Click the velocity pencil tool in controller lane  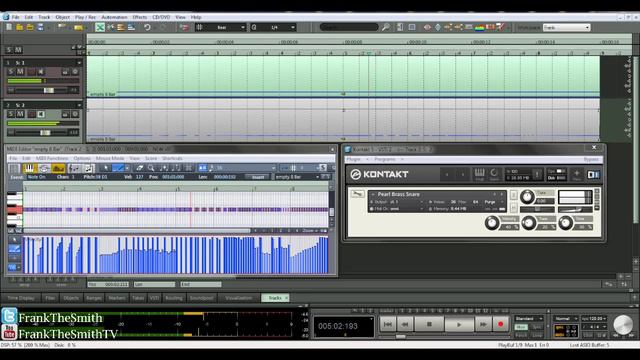[14, 249]
